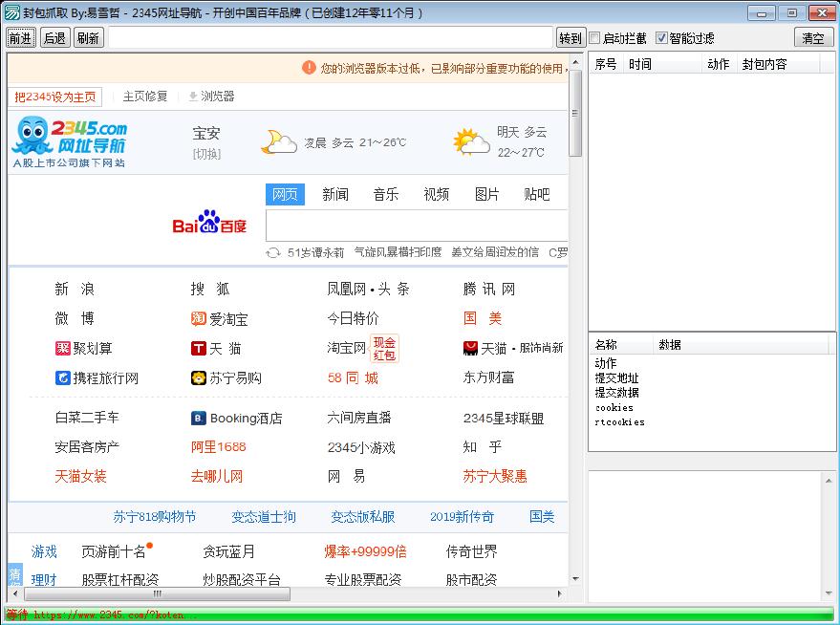
Task: Click the 聚划算 pink icon
Action: (x=63, y=348)
